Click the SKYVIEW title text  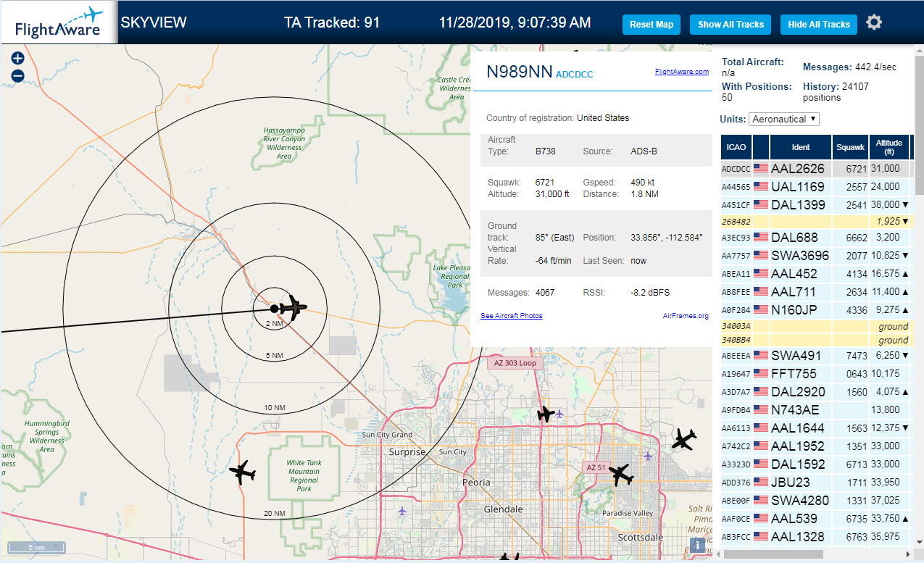coord(154,22)
